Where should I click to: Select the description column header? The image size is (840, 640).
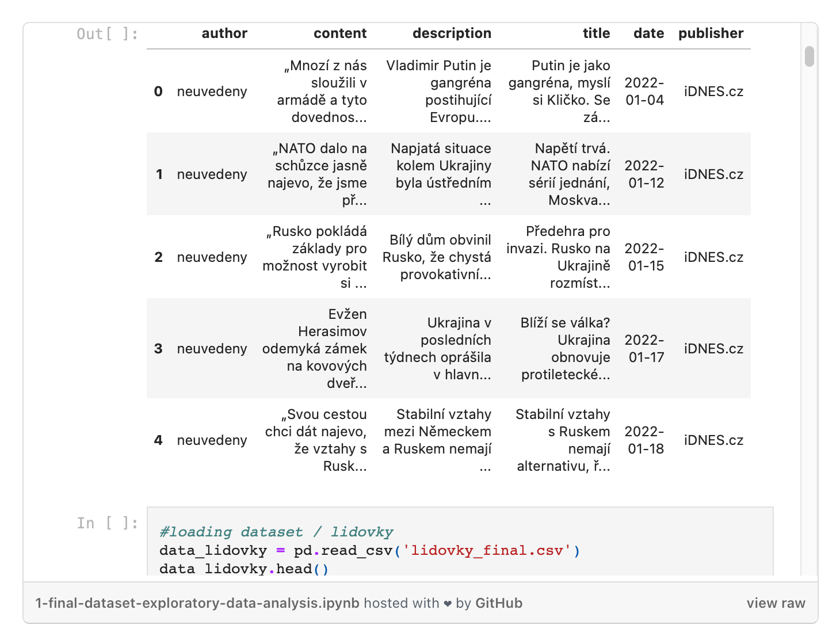pyautogui.click(x=452, y=33)
